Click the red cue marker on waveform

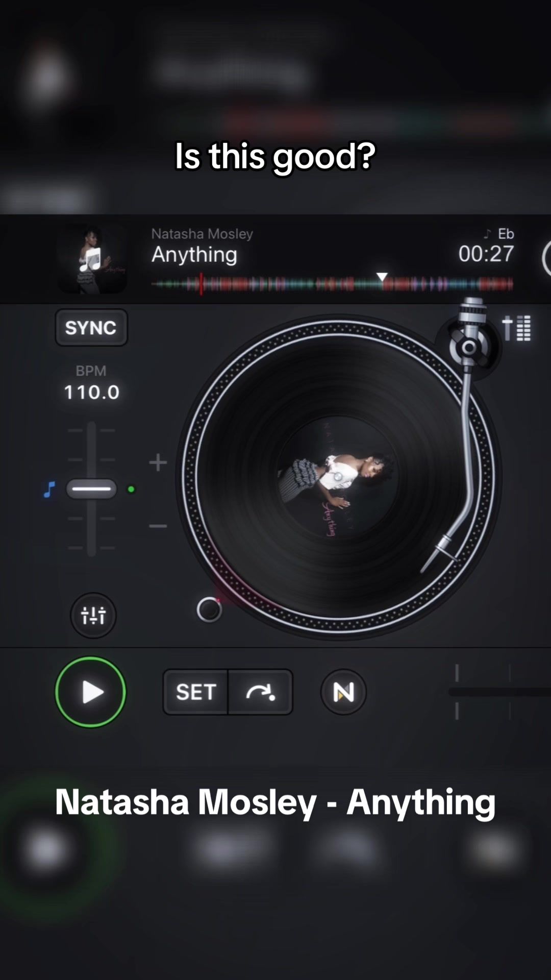click(202, 284)
